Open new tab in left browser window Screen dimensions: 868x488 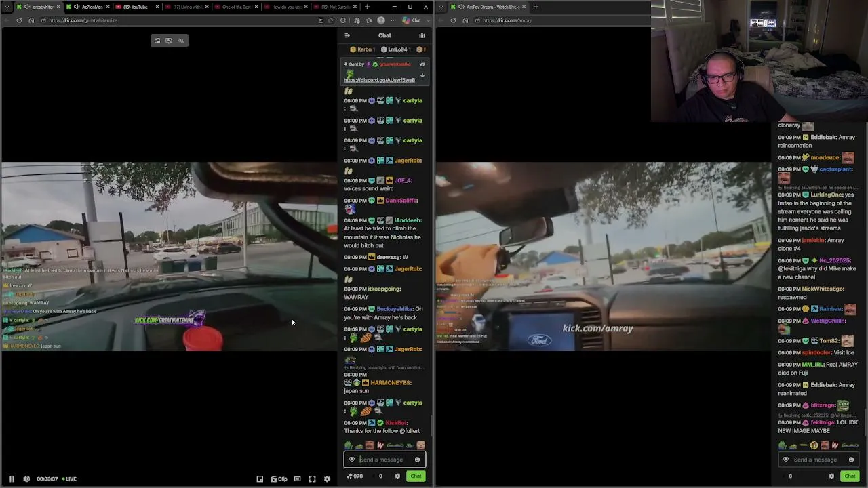(x=367, y=7)
